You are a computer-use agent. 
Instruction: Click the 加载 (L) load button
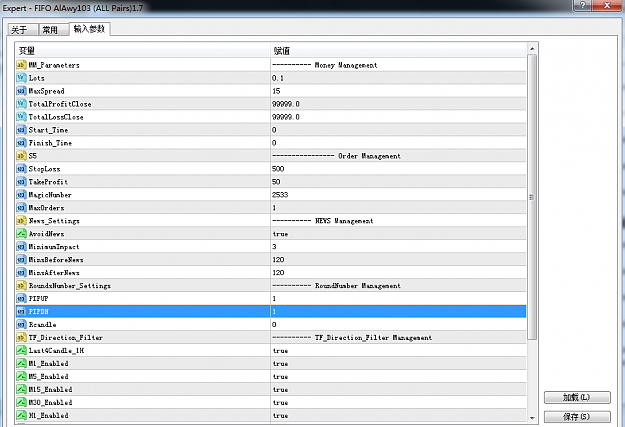(577, 397)
